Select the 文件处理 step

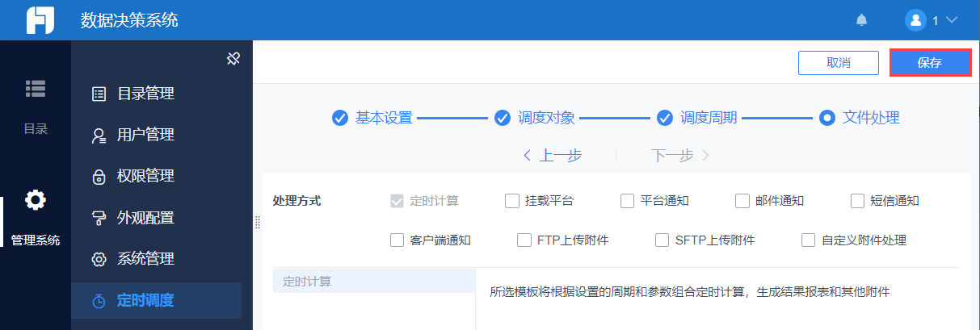coord(871,118)
